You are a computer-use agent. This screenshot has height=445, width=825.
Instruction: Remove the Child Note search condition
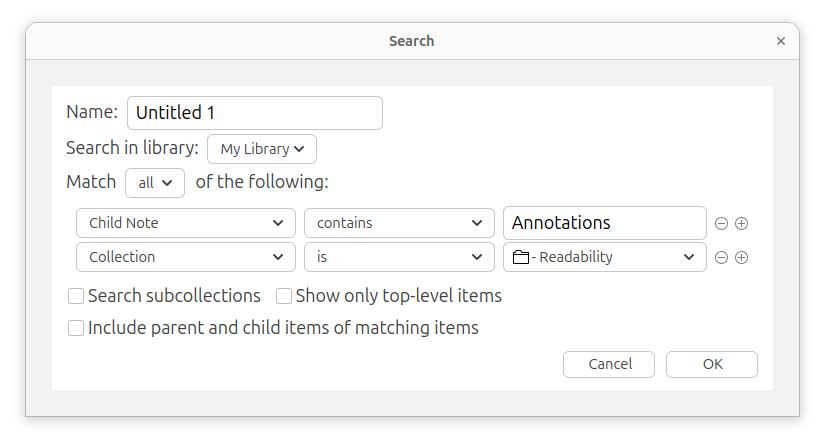click(721, 224)
